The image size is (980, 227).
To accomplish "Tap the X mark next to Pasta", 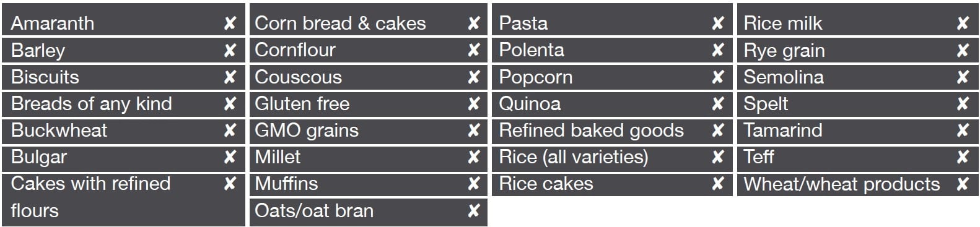I will (718, 24).
